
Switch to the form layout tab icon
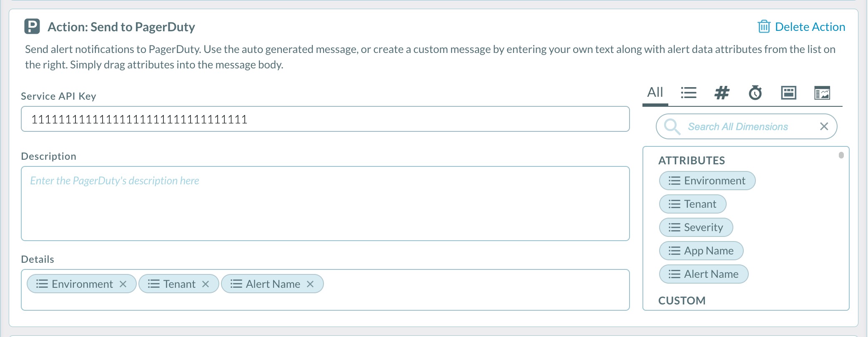(x=788, y=93)
